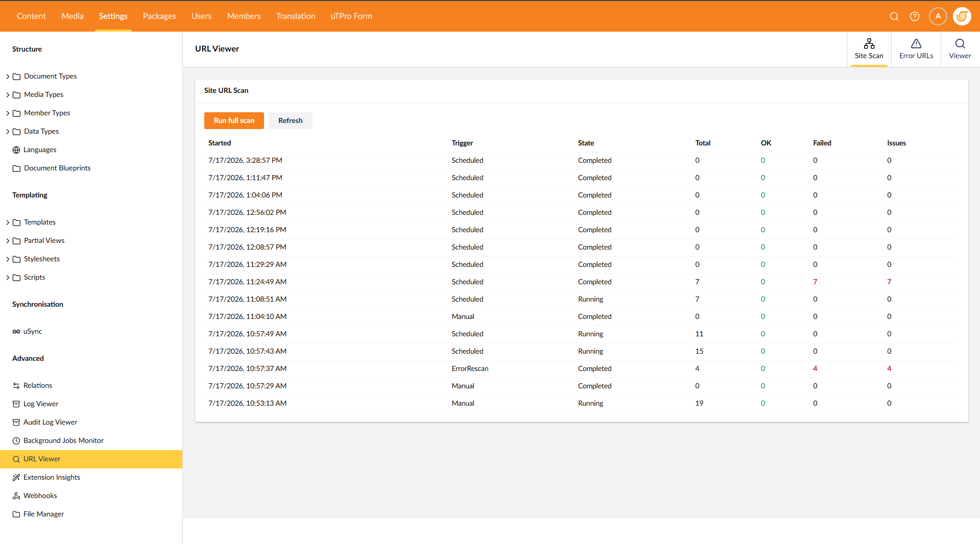
Task: Open the Packages section
Action: (159, 16)
